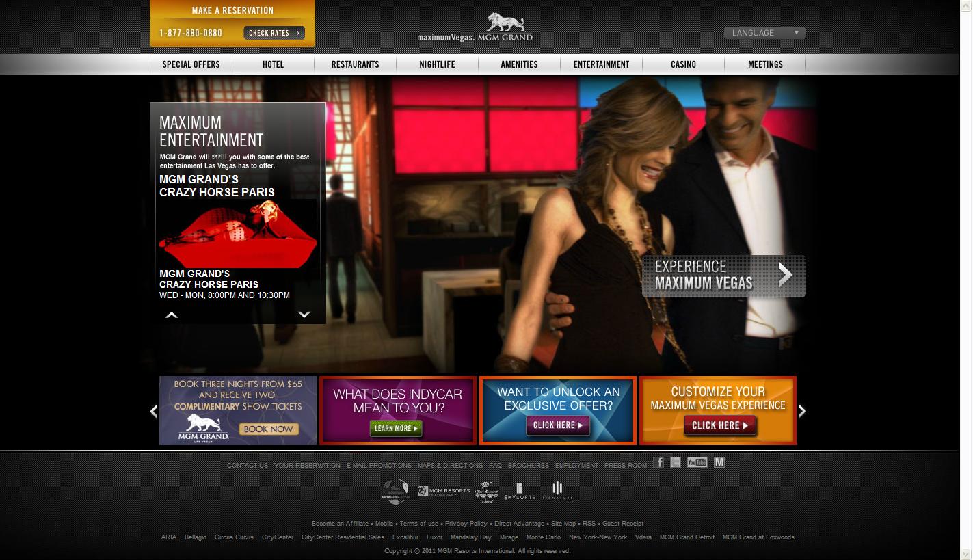
Task: Open the YouTube icon in footer
Action: click(697, 463)
